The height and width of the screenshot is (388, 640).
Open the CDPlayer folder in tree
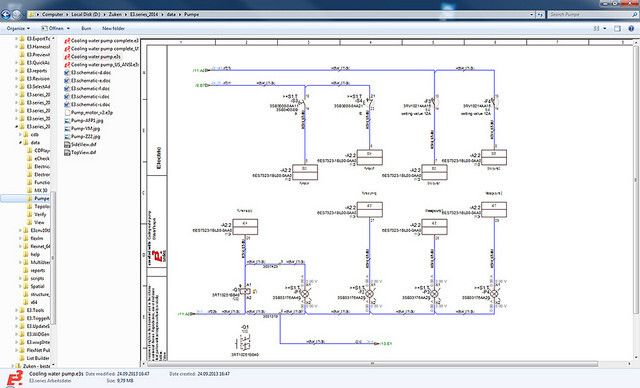pyautogui.click(x=38, y=151)
